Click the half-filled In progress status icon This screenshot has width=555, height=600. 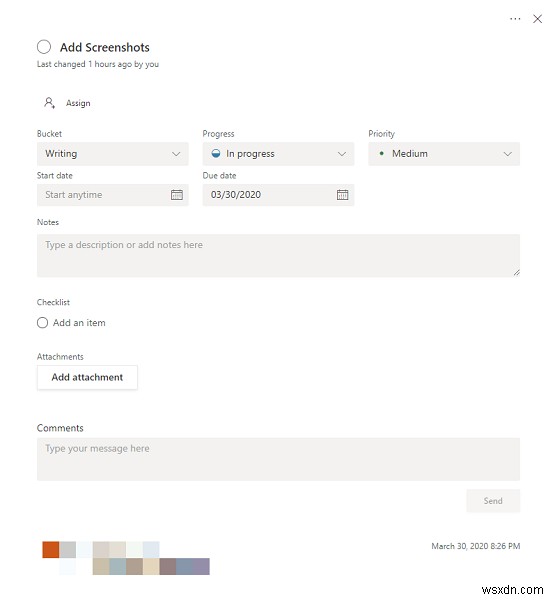[x=216, y=154]
